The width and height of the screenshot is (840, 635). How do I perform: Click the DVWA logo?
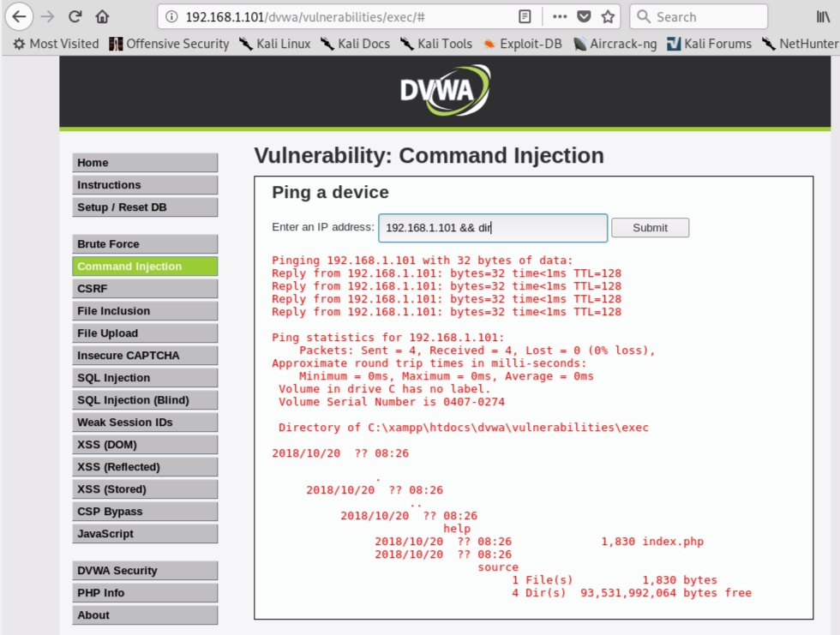click(445, 91)
